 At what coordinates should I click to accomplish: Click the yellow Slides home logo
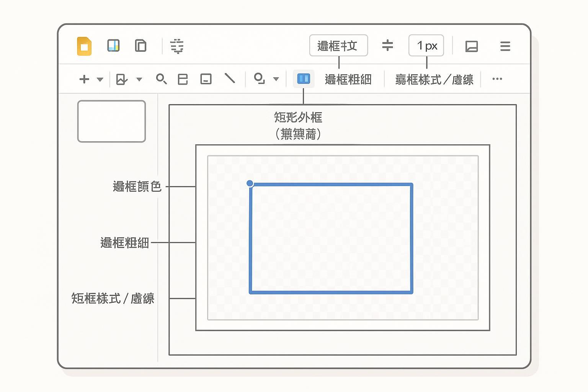tap(84, 46)
